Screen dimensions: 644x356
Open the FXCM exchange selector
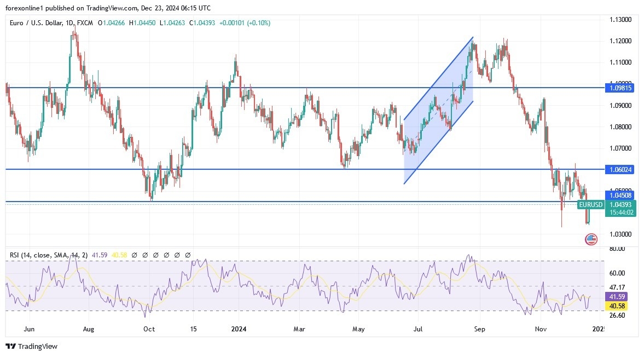85,23
